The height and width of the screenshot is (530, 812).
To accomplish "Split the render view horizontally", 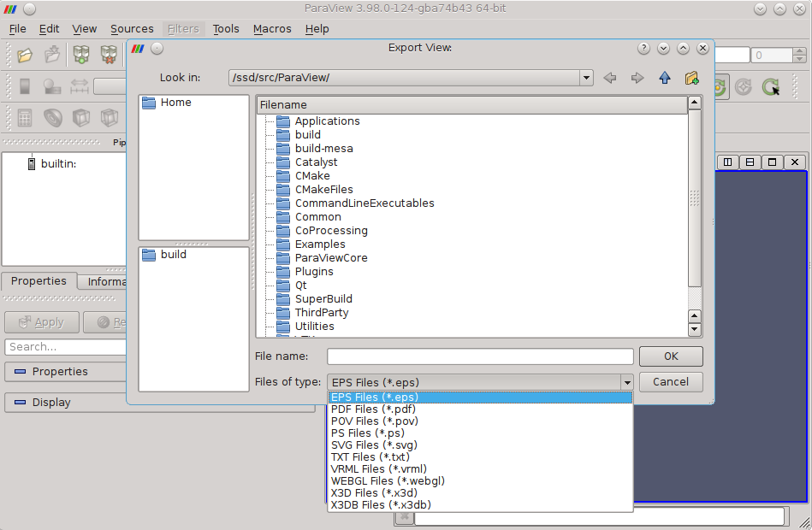I will tap(727, 161).
